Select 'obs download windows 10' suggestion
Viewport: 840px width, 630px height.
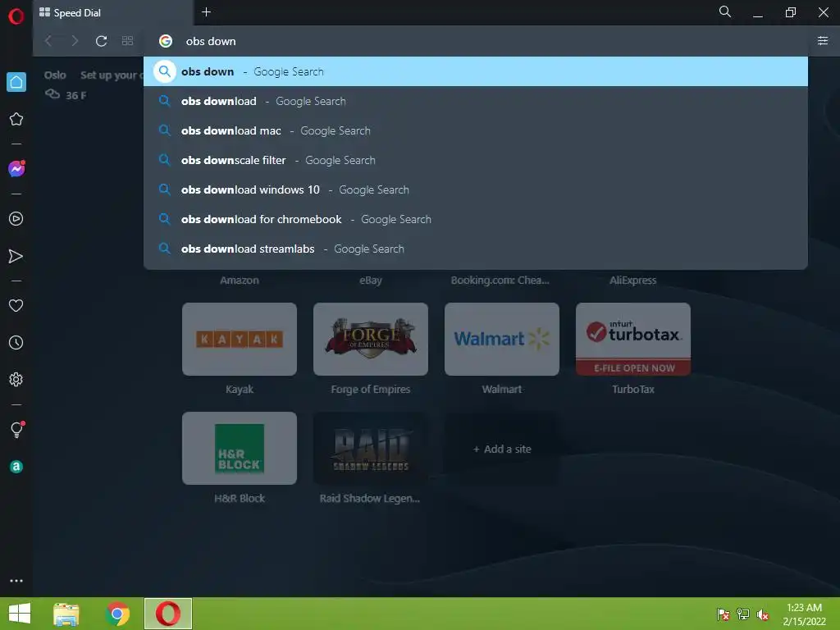tap(476, 189)
